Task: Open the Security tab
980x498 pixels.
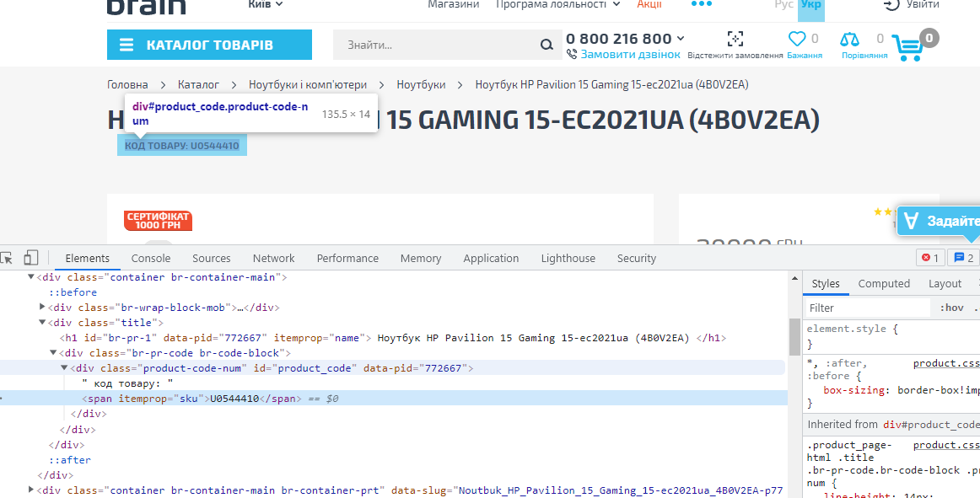Action: tap(636, 258)
